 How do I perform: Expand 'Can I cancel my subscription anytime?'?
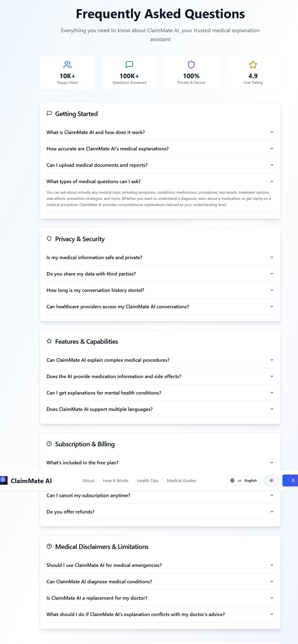tap(160, 495)
